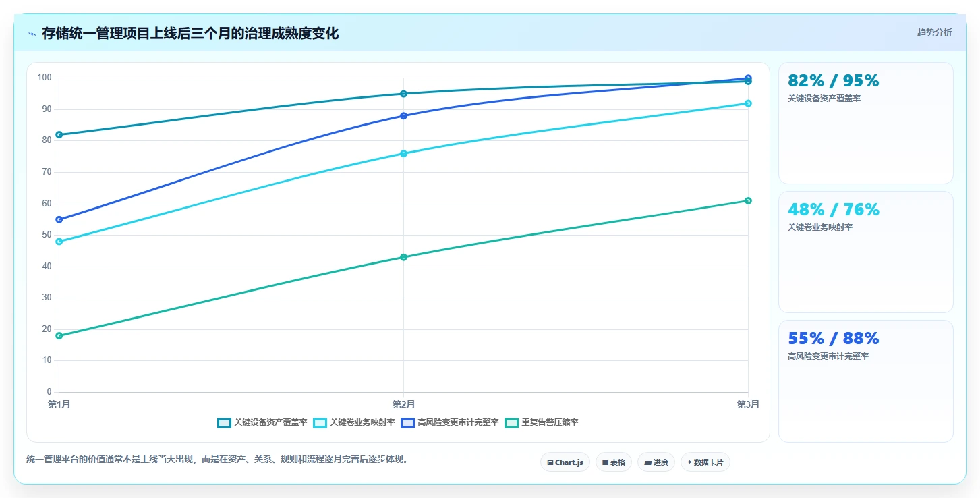Click the 趋势分析 label in the header
This screenshot has height=498, width=980.
[934, 32]
